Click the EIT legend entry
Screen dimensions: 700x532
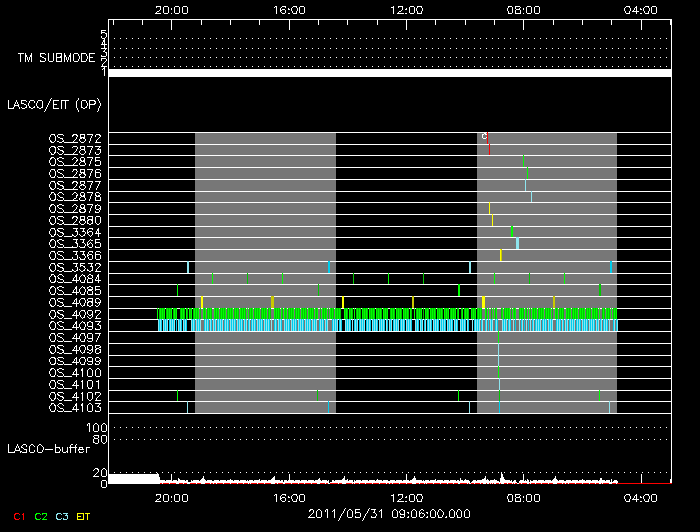[85, 516]
